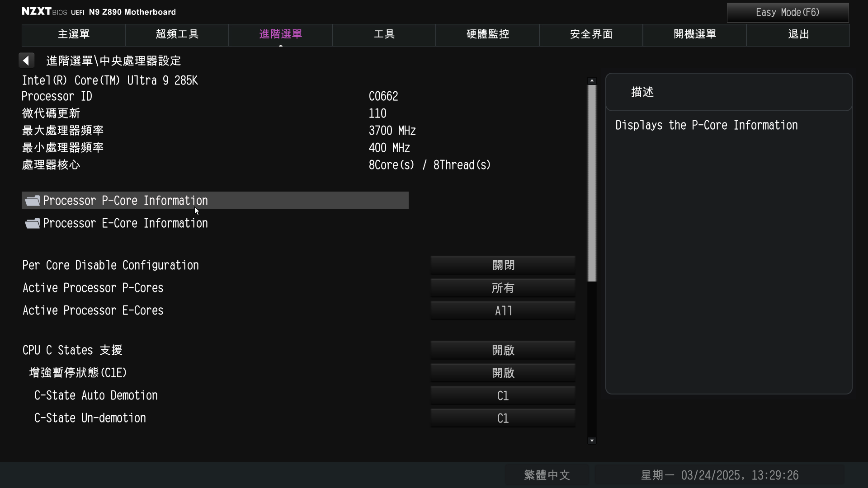The width and height of the screenshot is (868, 488).
Task: Open the Processor E-Core Information folder icon
Action: 32,223
